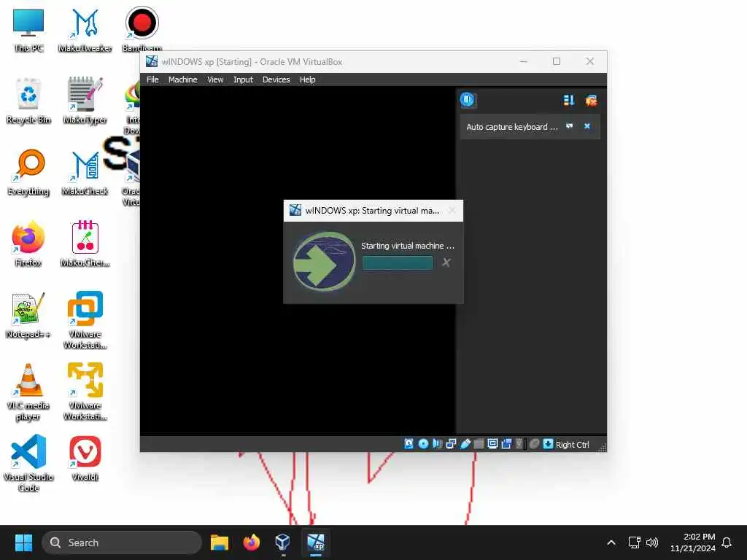Click the shared folders indicator in status bar
Viewport: 747px width, 560px height.
point(479,444)
